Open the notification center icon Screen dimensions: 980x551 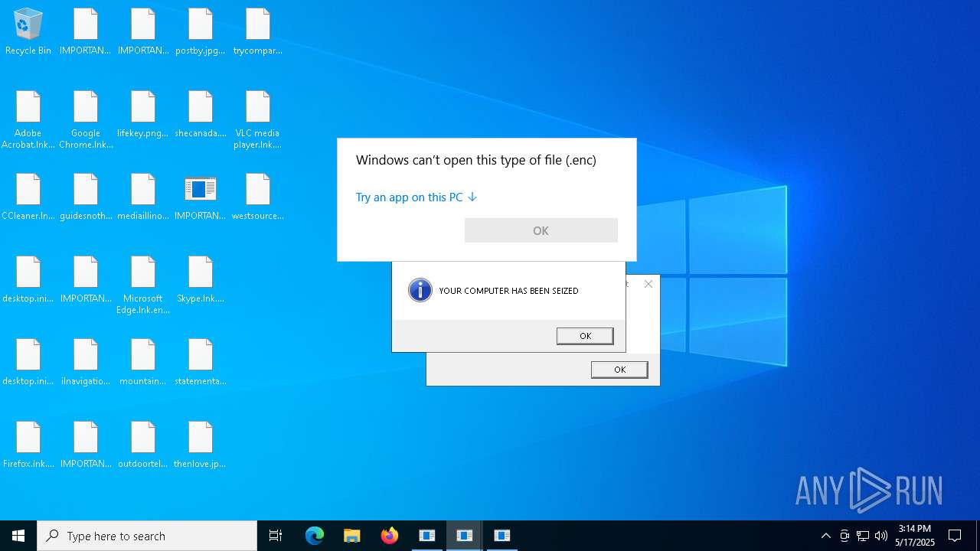click(x=955, y=536)
